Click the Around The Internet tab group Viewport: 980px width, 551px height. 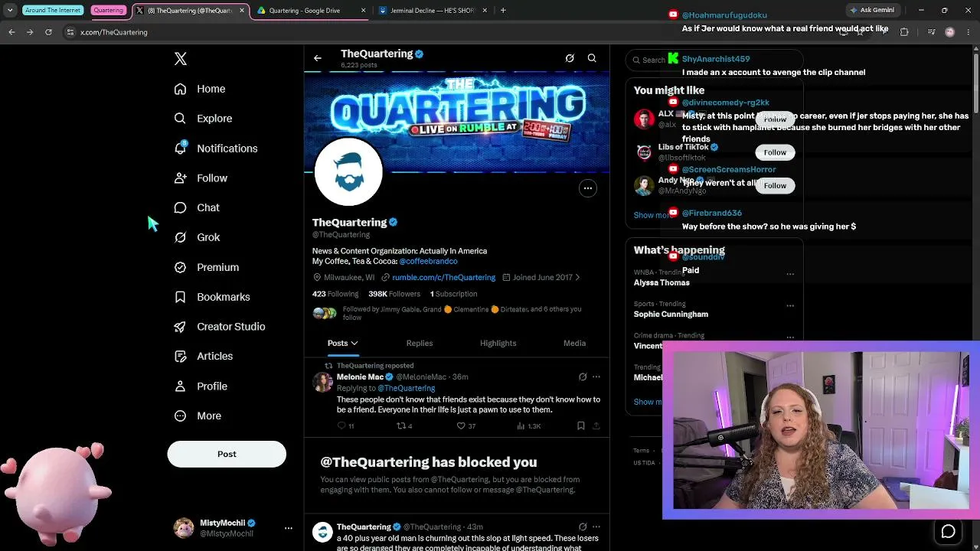point(53,11)
